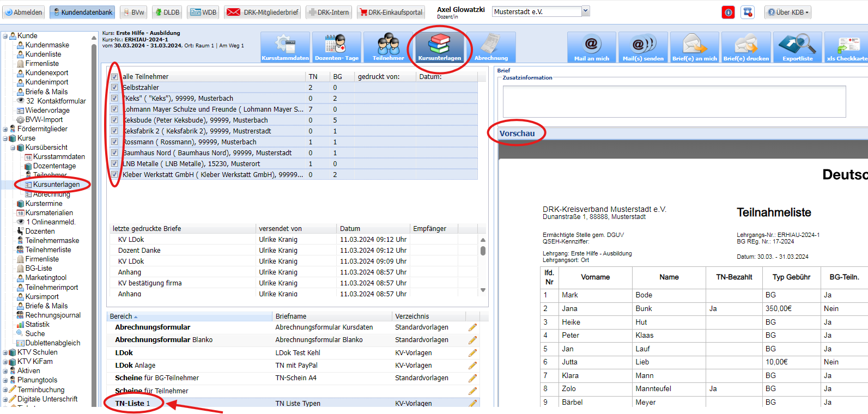Expand the Fördermitglieder tree node
The width and height of the screenshot is (868, 414).
coord(5,129)
